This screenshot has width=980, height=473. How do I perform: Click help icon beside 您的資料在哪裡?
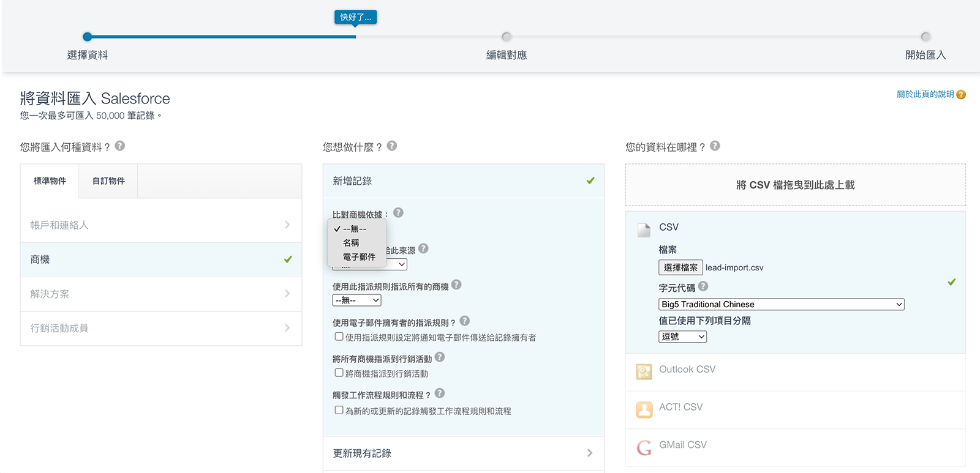pos(715,146)
